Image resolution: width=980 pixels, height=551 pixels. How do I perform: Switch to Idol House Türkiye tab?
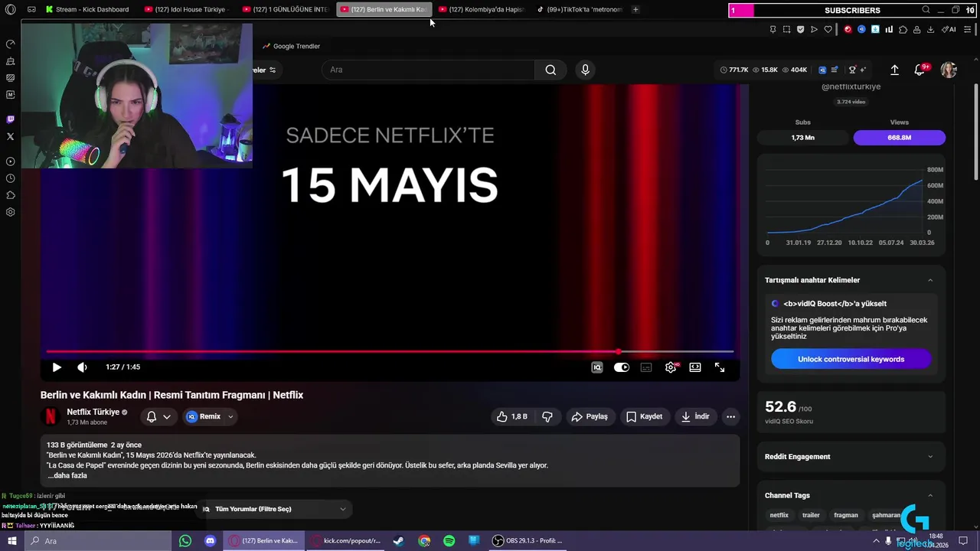tap(189, 9)
